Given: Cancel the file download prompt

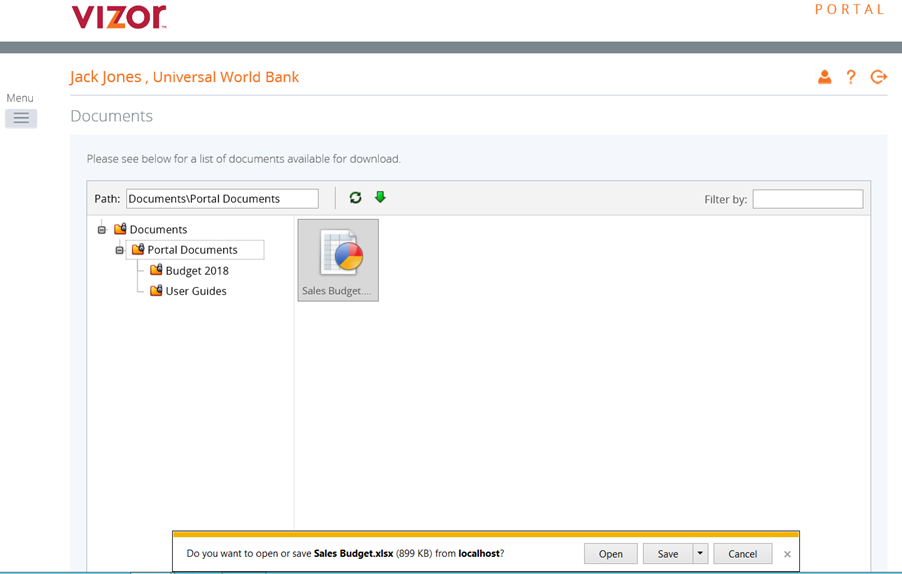Looking at the screenshot, I should point(742,554).
